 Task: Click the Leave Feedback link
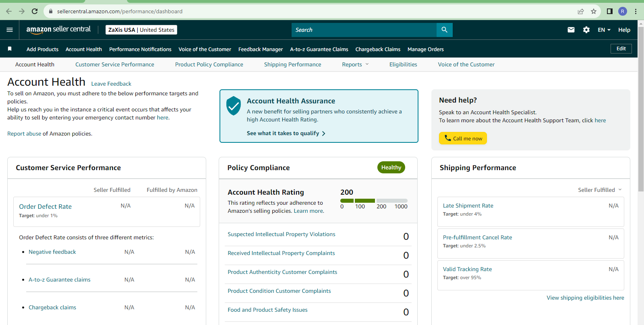(x=111, y=84)
